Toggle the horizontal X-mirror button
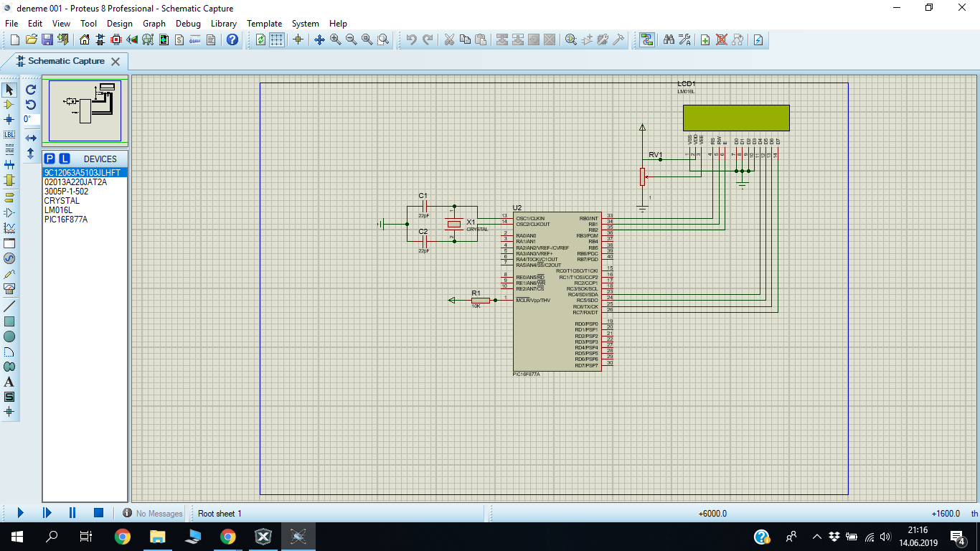Viewport: 980px width, 551px height. point(31,138)
